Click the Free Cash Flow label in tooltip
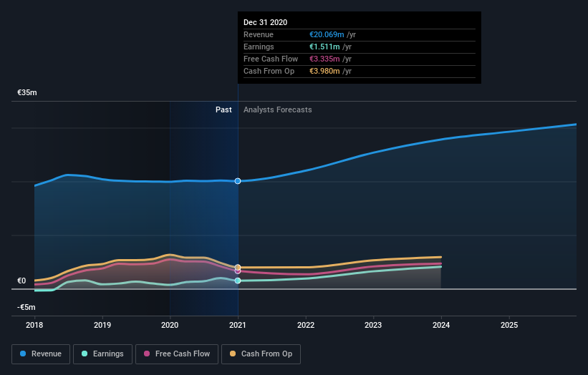The image size is (588, 375). tap(271, 59)
